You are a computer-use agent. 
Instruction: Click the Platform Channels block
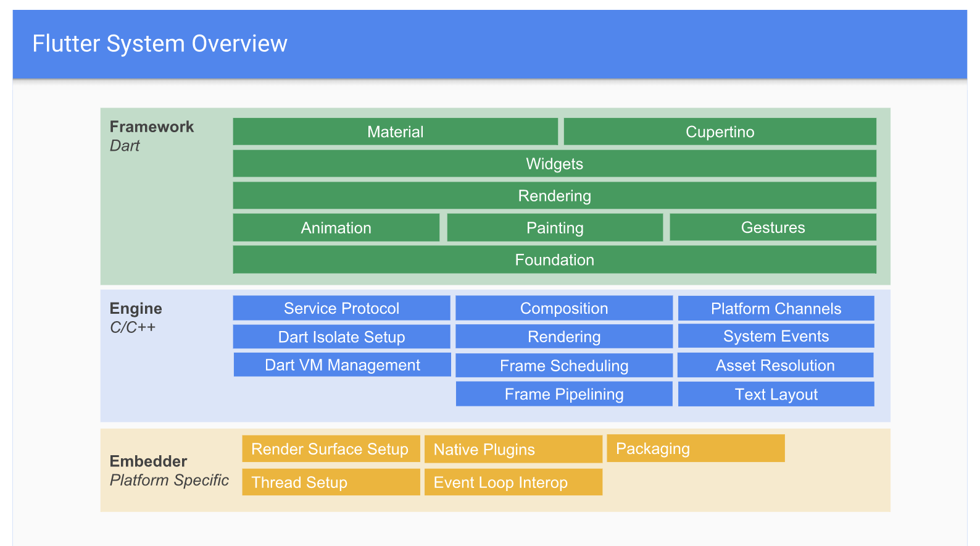(x=776, y=308)
